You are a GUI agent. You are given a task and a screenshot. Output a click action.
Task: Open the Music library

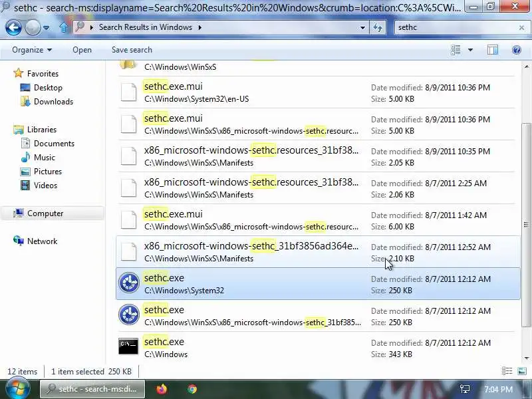pos(44,158)
